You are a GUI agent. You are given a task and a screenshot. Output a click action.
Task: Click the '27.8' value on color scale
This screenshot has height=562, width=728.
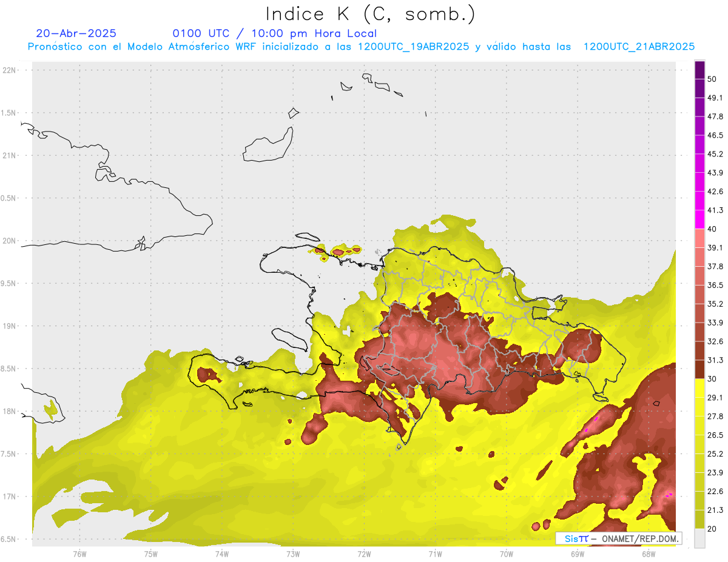(715, 416)
